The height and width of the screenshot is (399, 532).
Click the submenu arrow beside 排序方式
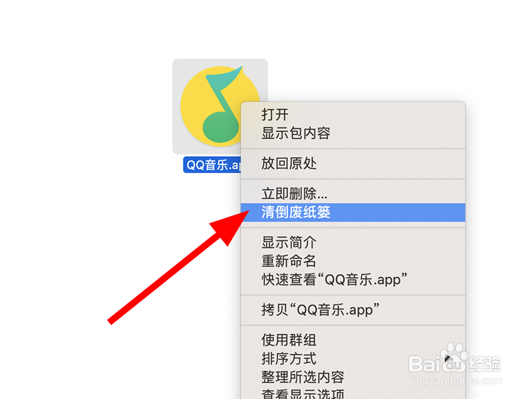click(x=447, y=358)
